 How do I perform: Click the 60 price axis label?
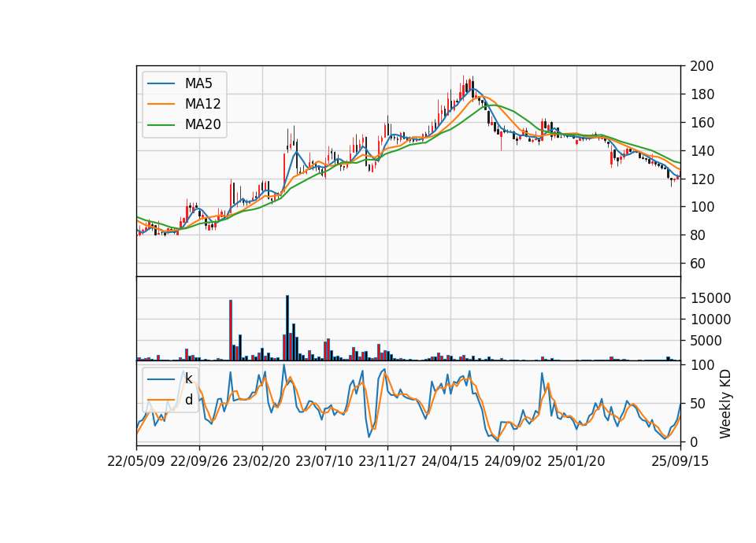point(698,264)
